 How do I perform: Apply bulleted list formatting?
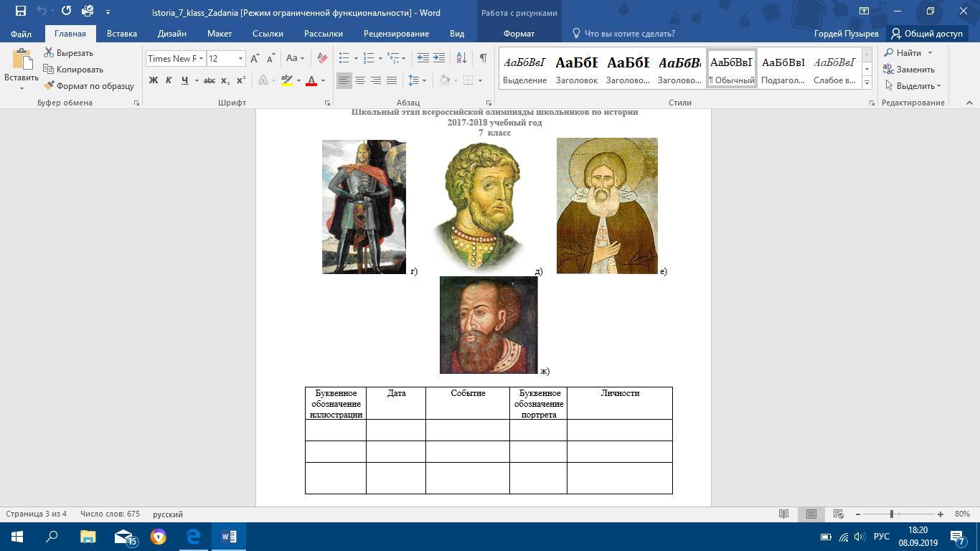pyautogui.click(x=344, y=59)
